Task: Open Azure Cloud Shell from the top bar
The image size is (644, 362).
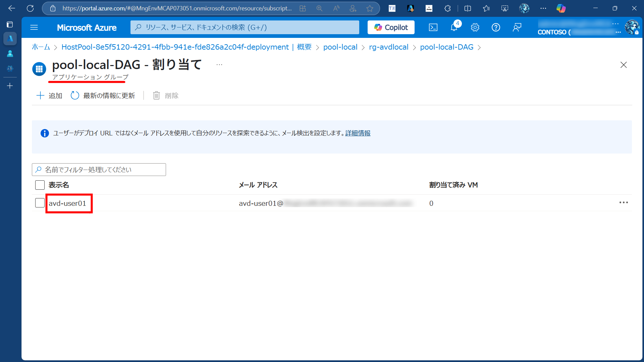Action: tap(433, 27)
